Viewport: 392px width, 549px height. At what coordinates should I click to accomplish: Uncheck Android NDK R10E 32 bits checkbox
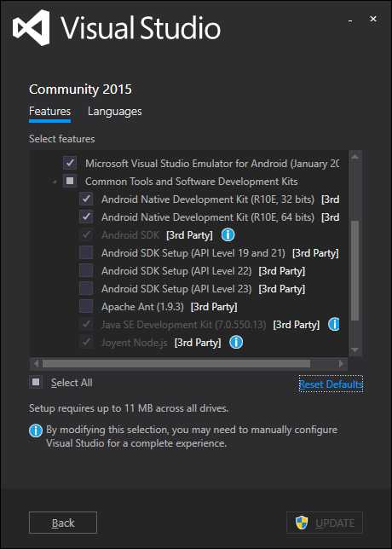click(x=86, y=199)
